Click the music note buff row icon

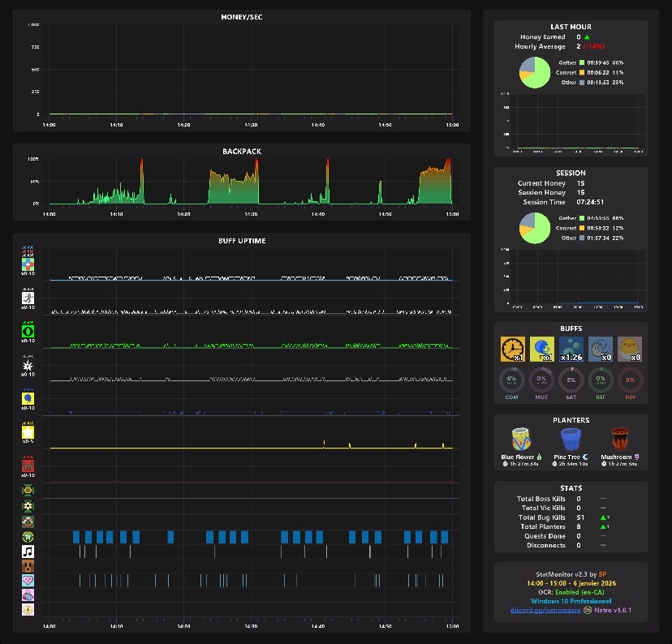28,551
